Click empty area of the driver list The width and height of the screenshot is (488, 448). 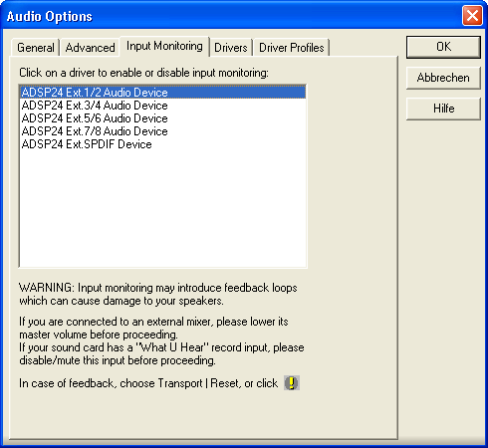click(162, 209)
